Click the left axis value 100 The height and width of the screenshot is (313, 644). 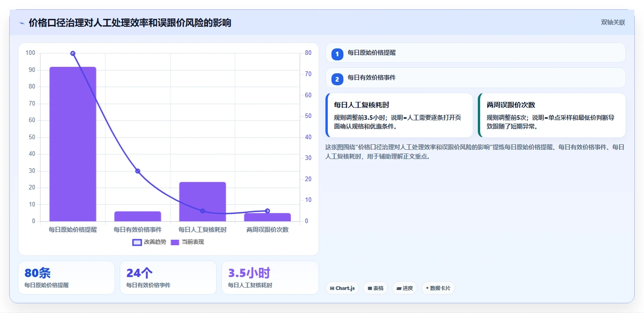click(x=30, y=53)
